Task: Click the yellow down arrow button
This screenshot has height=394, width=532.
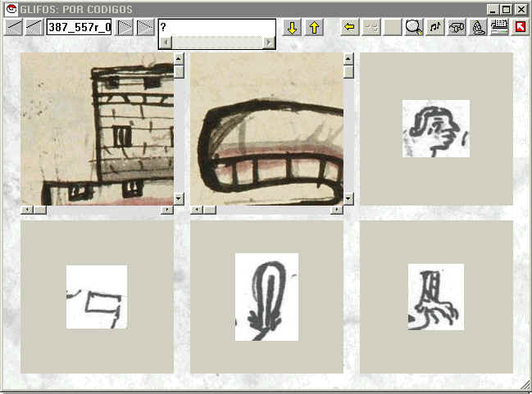Action: pos(292,27)
